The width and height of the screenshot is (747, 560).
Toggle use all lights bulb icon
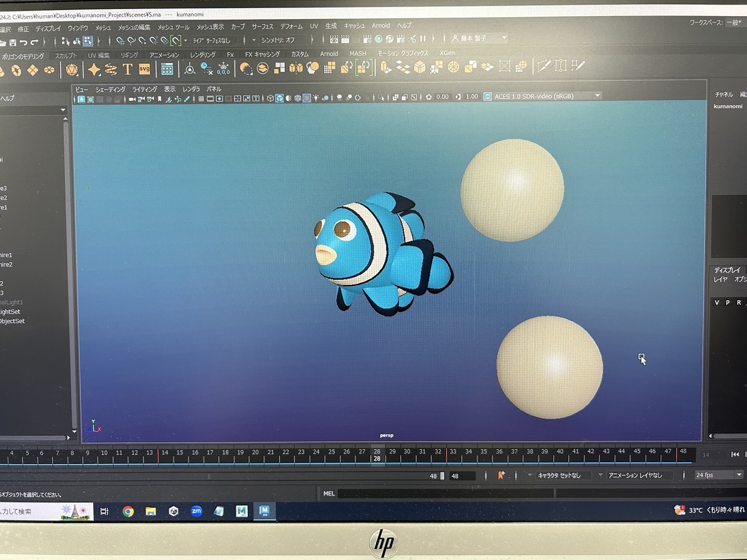point(316,98)
